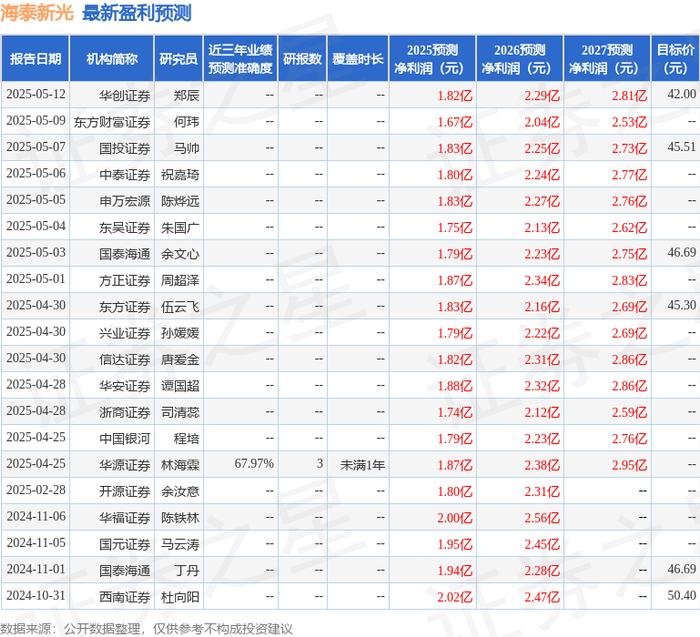
Task: Click researcher 马云涛
Action: click(180, 543)
